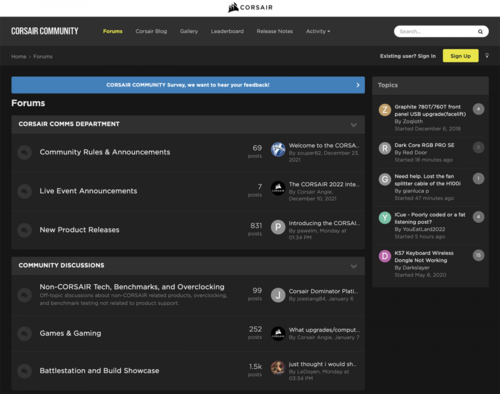This screenshot has height=394, width=500.
Task: Open Graphite 780T/760T front panel USB topic
Action: [x=430, y=110]
